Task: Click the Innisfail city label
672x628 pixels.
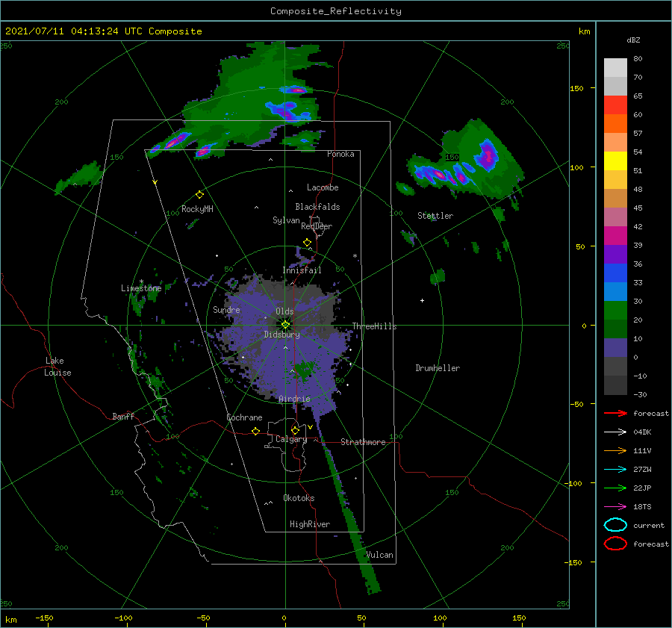Action: pos(302,270)
